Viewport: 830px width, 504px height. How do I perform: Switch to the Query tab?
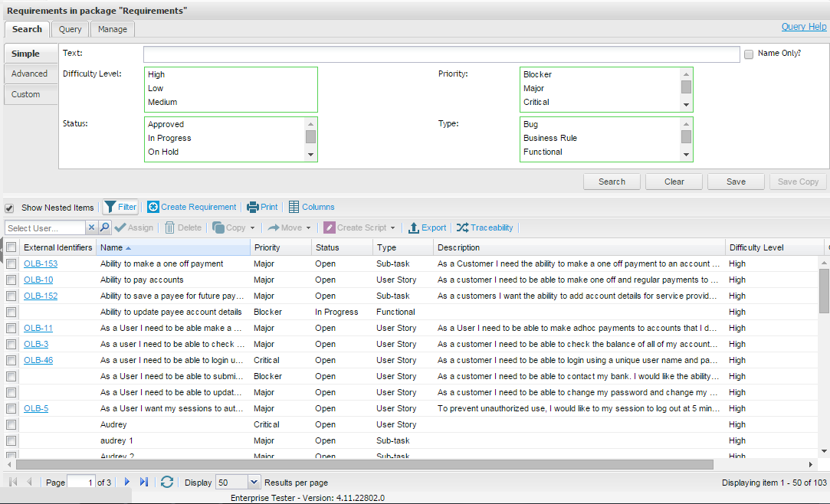pos(71,29)
